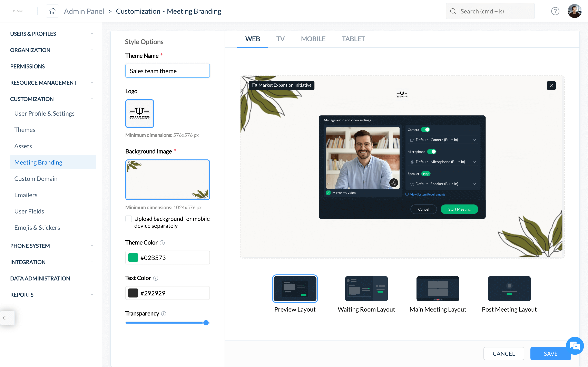
Task: Click the virtual background icon on video
Action: tap(394, 182)
